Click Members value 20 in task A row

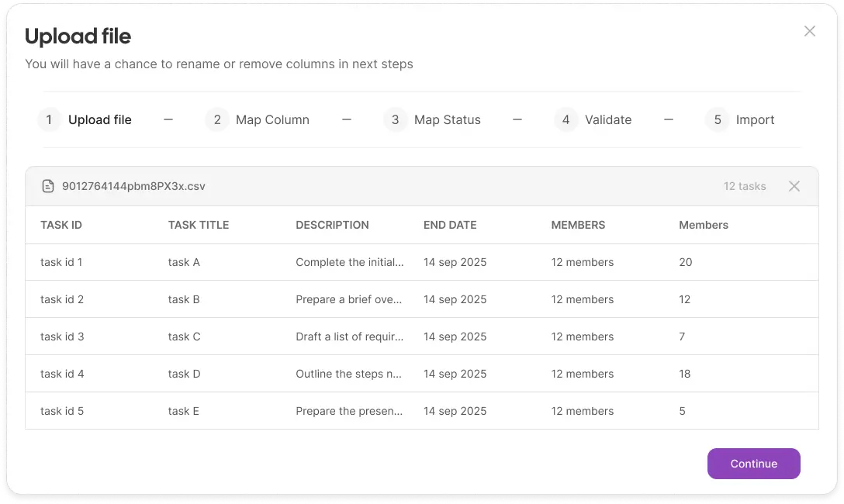click(685, 262)
